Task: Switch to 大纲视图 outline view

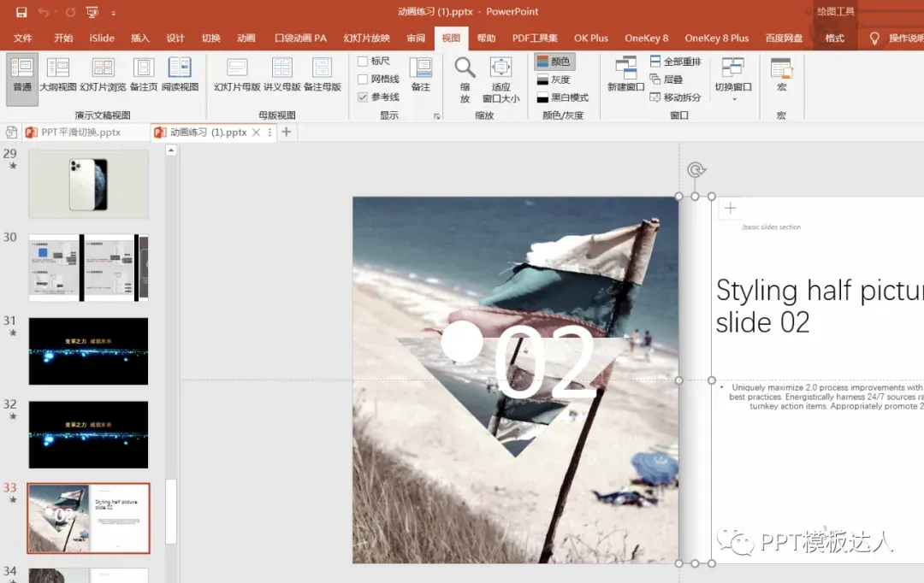Action: (58, 75)
